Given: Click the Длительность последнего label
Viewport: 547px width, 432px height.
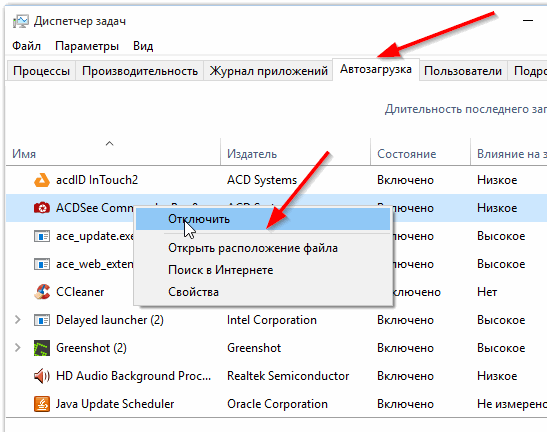Looking at the screenshot, I should [465, 109].
